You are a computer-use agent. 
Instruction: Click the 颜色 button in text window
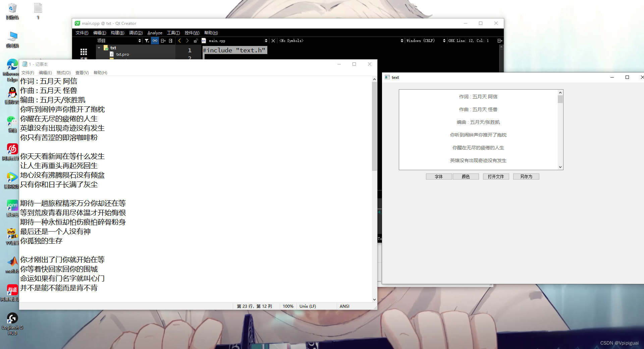point(466,177)
